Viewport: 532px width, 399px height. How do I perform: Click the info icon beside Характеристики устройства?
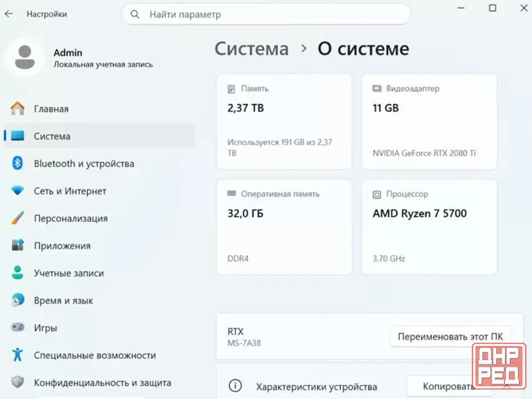coord(235,386)
